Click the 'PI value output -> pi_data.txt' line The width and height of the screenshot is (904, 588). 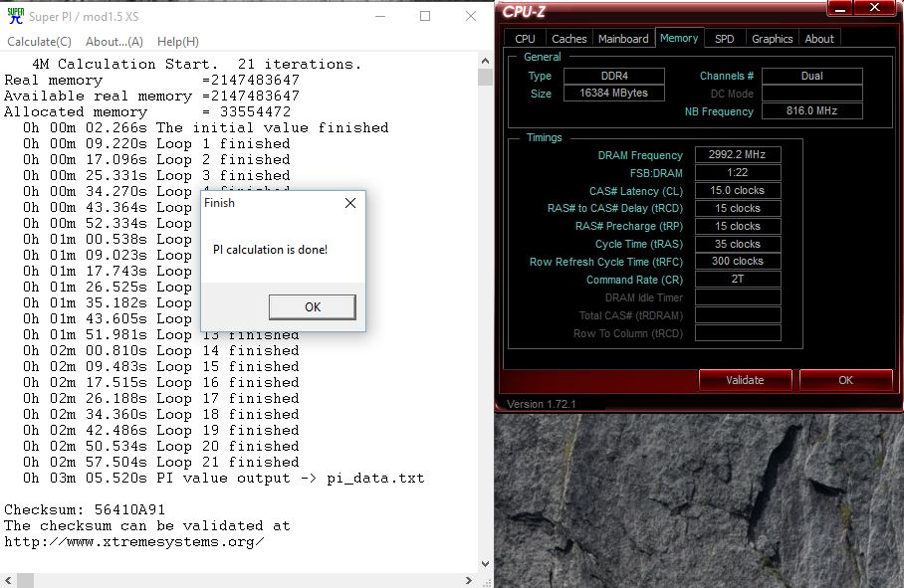click(x=224, y=478)
